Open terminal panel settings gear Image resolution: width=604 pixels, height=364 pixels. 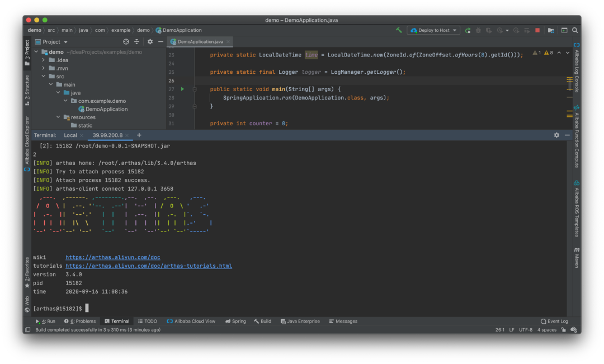[x=556, y=135]
